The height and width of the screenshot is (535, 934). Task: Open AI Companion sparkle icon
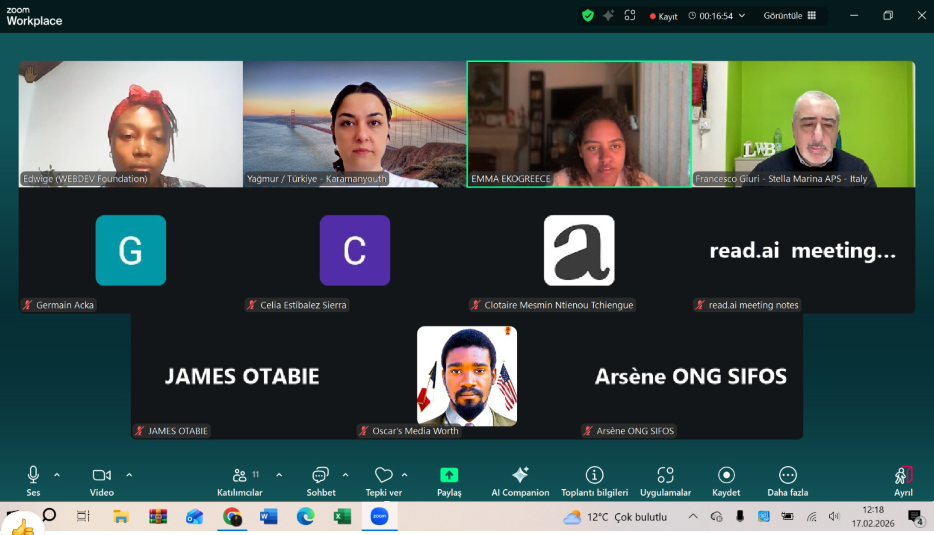click(520, 475)
